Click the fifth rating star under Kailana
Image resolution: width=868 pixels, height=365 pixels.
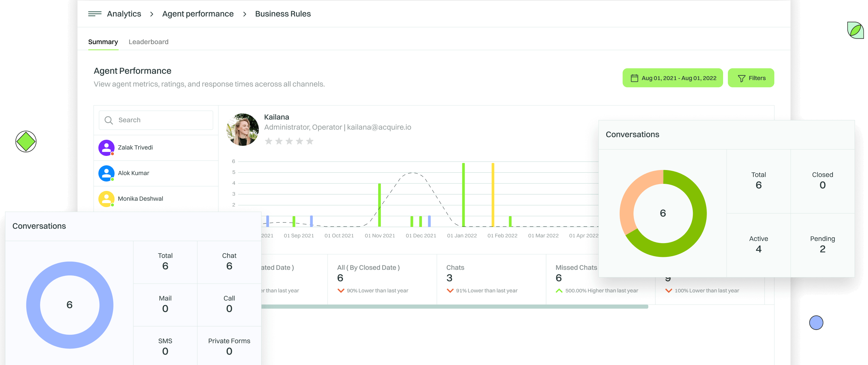310,141
